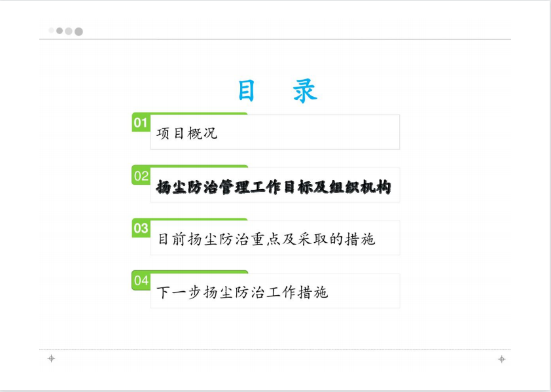551x392 pixels.
Task: Click the green bar above the 03 entry box
Action: point(199,219)
